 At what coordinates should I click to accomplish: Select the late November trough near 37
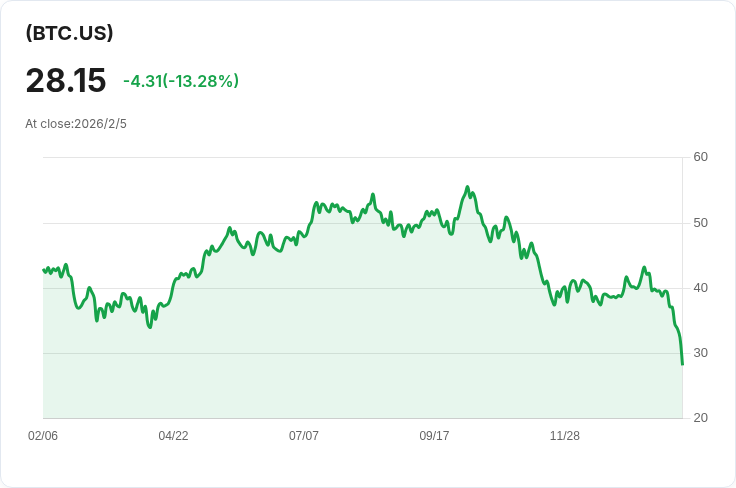point(554,305)
